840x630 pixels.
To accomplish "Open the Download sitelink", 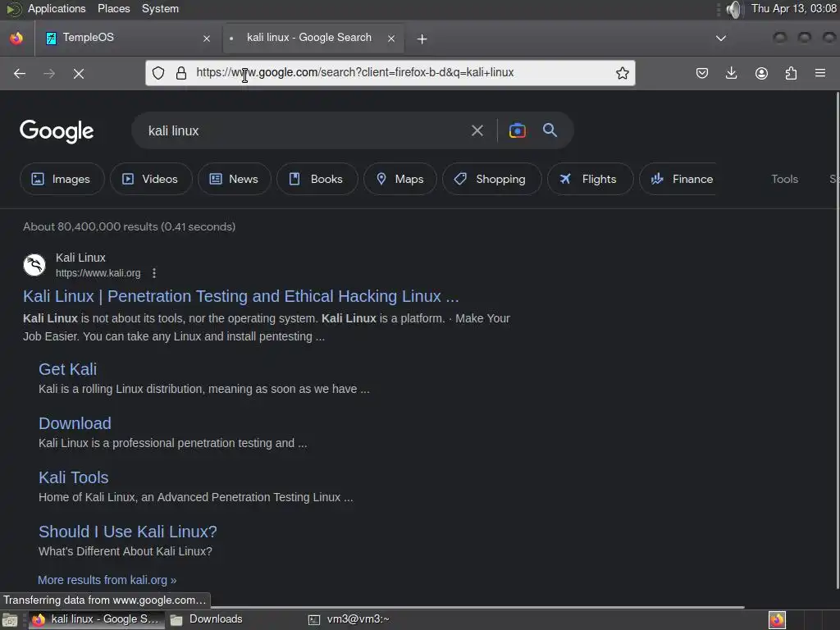I will point(75,423).
